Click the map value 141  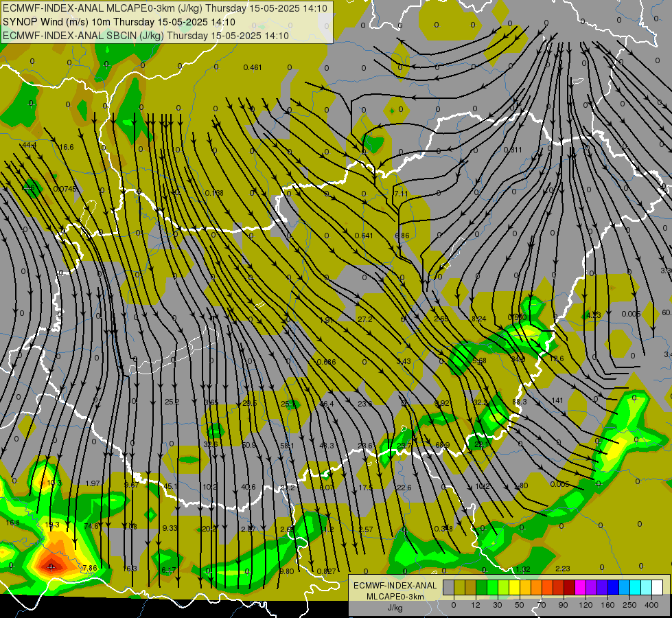(557, 400)
